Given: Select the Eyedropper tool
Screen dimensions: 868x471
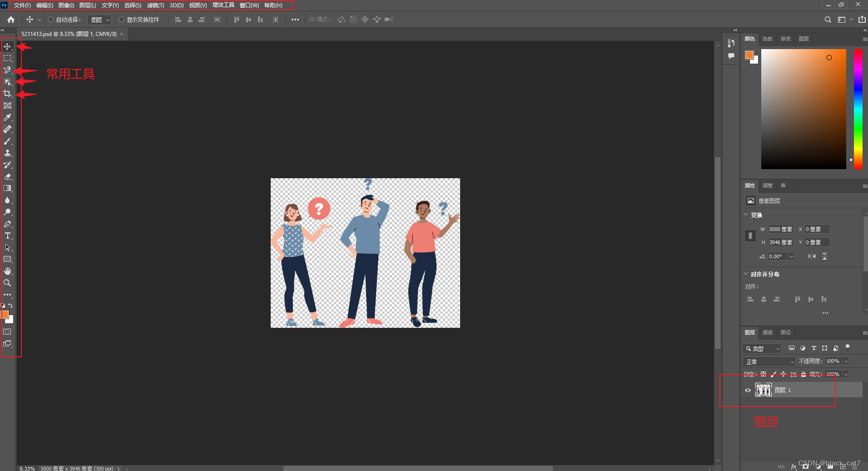Looking at the screenshot, I should 7,117.
